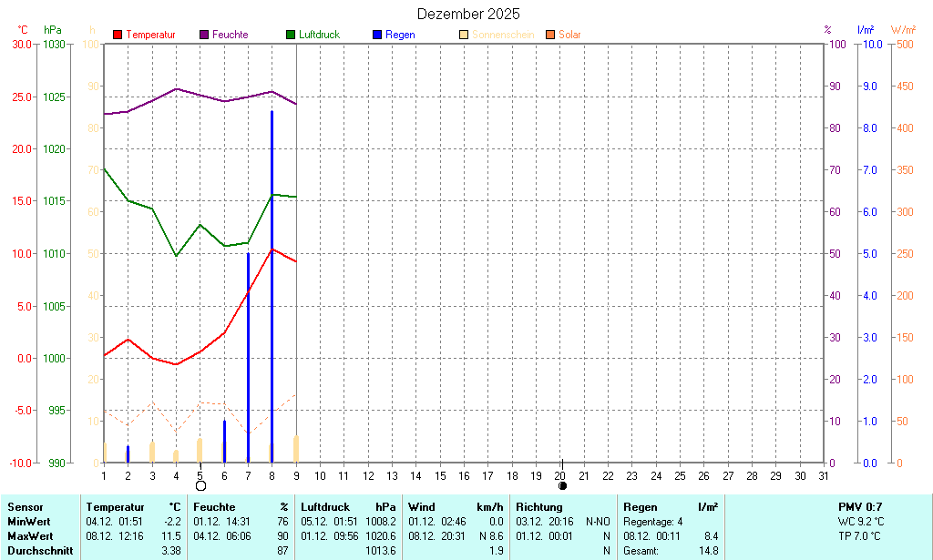Click the Luftdruck header in the stats table
The height and width of the screenshot is (560, 933).
[321, 507]
